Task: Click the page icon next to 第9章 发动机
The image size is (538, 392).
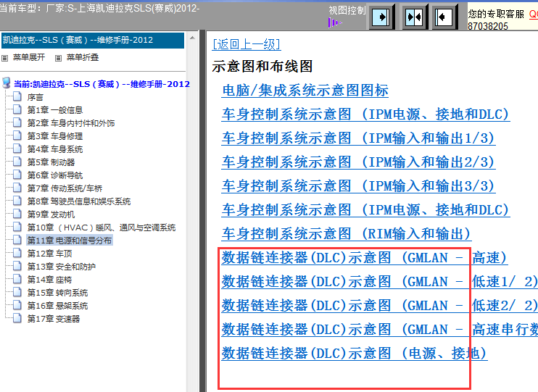Action: click(17, 214)
